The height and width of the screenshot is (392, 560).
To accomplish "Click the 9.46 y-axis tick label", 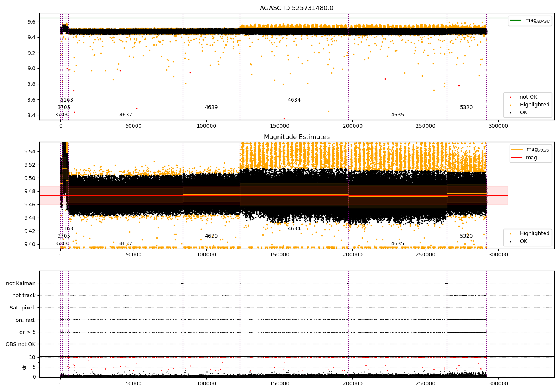I will (x=30, y=205).
